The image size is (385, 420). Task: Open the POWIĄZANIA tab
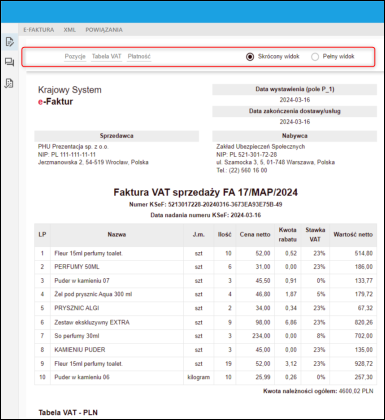[x=104, y=30]
